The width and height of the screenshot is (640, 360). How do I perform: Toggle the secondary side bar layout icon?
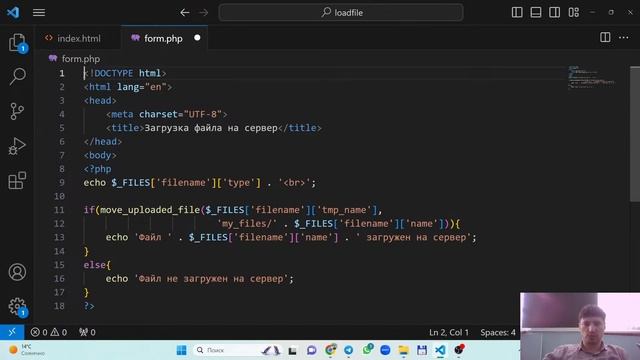pos(554,12)
